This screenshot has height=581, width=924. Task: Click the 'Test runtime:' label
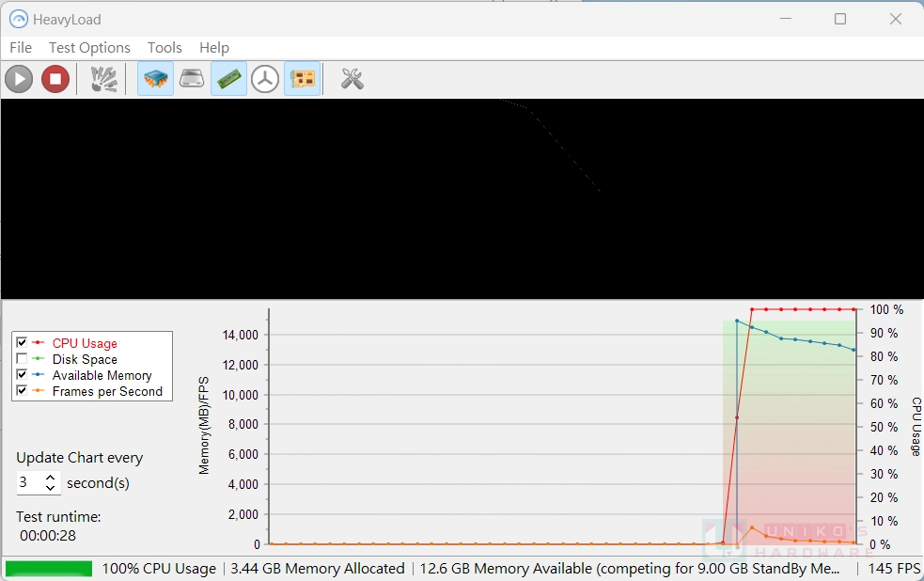tap(58, 517)
